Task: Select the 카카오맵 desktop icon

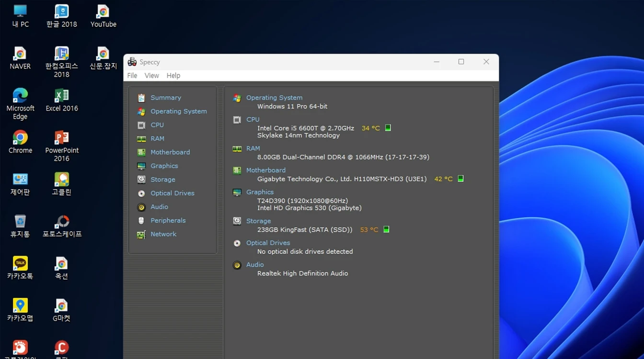Action: (x=20, y=310)
